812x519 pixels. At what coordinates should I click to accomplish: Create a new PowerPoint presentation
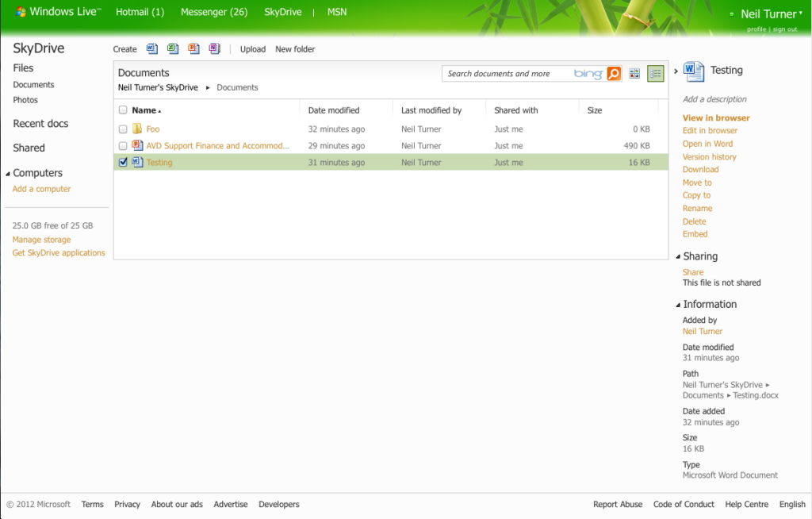(x=193, y=48)
